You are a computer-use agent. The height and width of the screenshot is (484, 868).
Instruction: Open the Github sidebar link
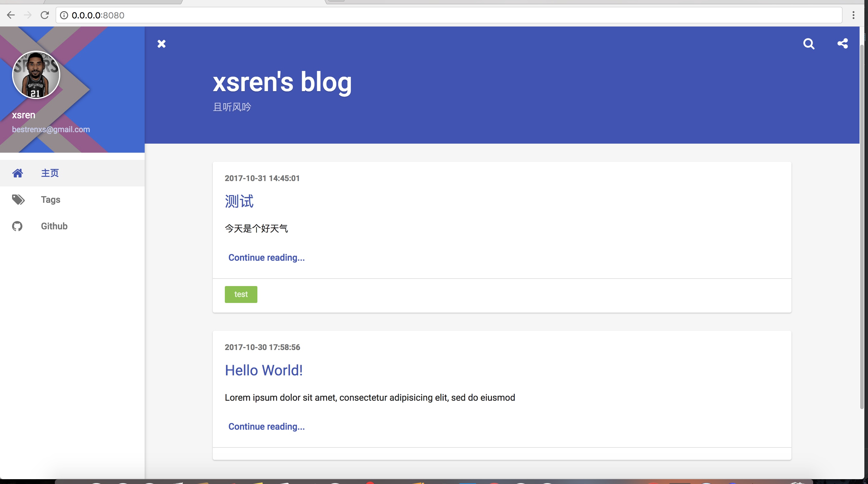coord(54,226)
